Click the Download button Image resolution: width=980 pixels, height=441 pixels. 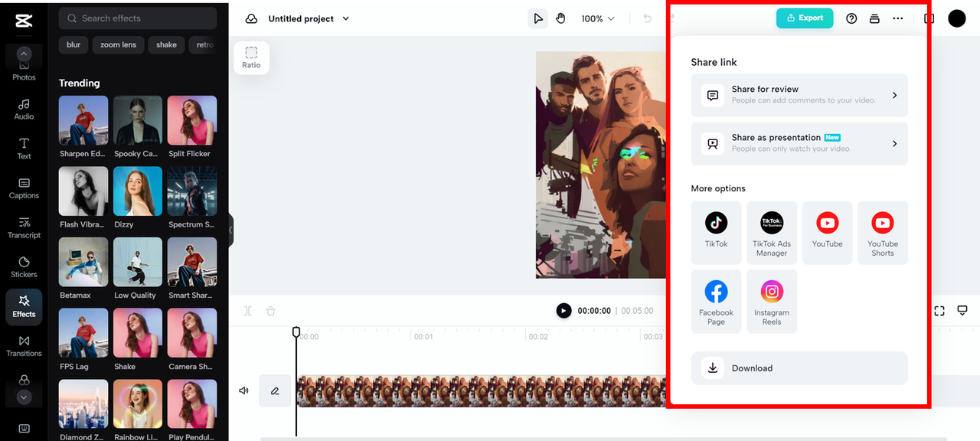click(799, 368)
